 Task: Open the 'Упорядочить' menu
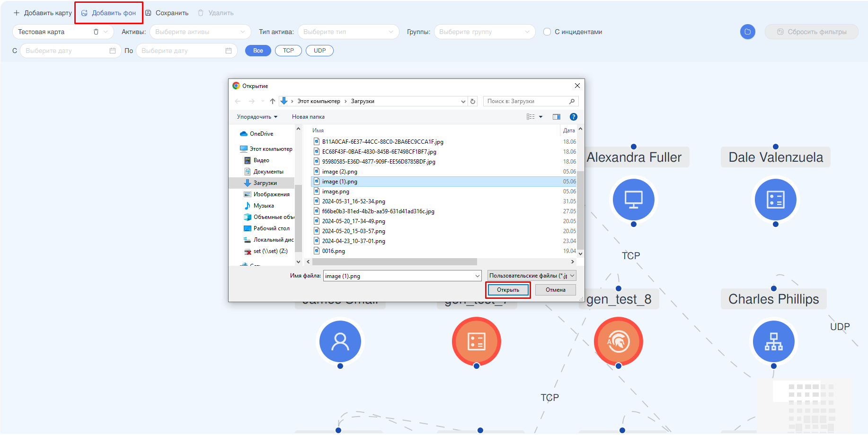(x=257, y=117)
